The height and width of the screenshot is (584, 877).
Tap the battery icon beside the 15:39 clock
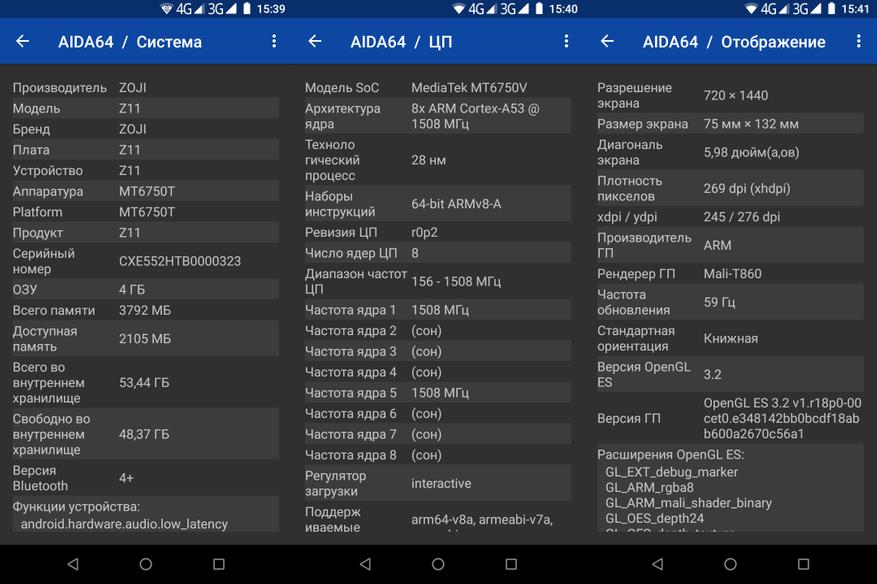click(x=247, y=8)
